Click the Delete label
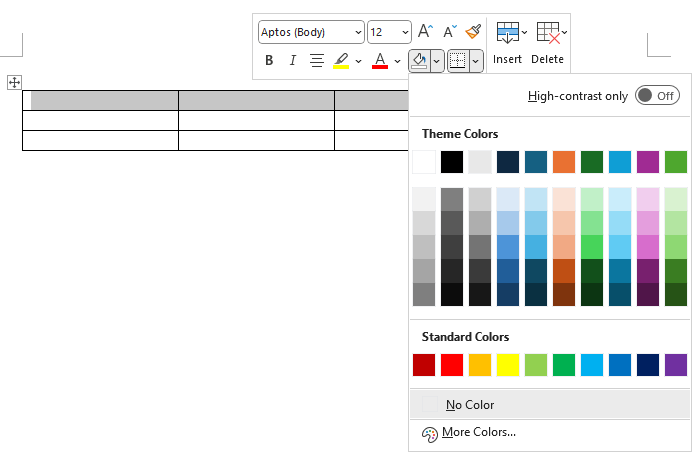The image size is (698, 458). point(547,59)
